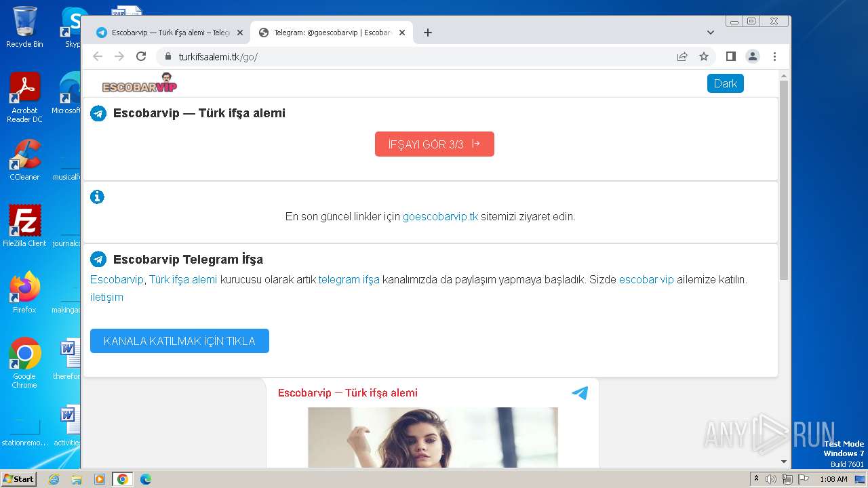Close the 'Escobarvip — Türk ifşa alemi' tab
This screenshot has width=868, height=488.
pyautogui.click(x=239, y=33)
